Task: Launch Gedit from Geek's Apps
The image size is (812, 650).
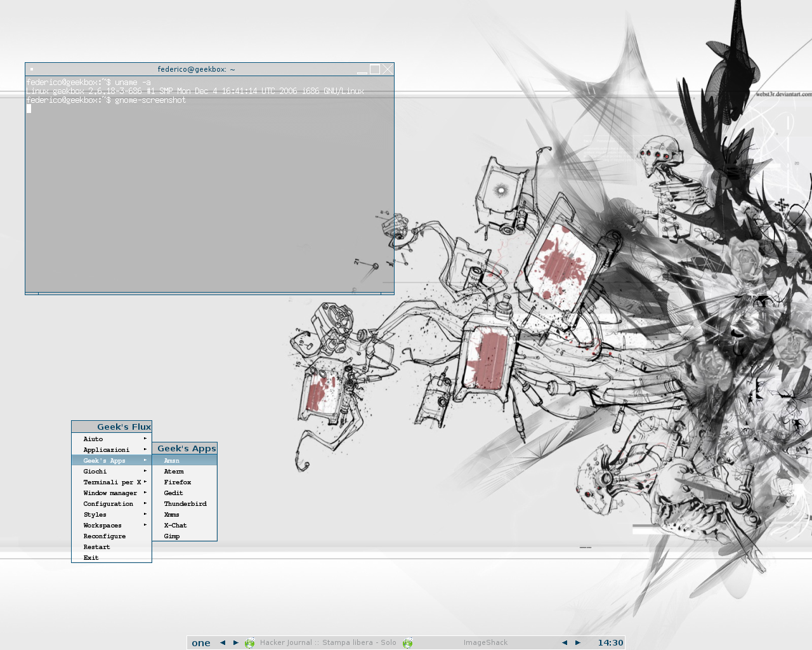Action: [185, 493]
